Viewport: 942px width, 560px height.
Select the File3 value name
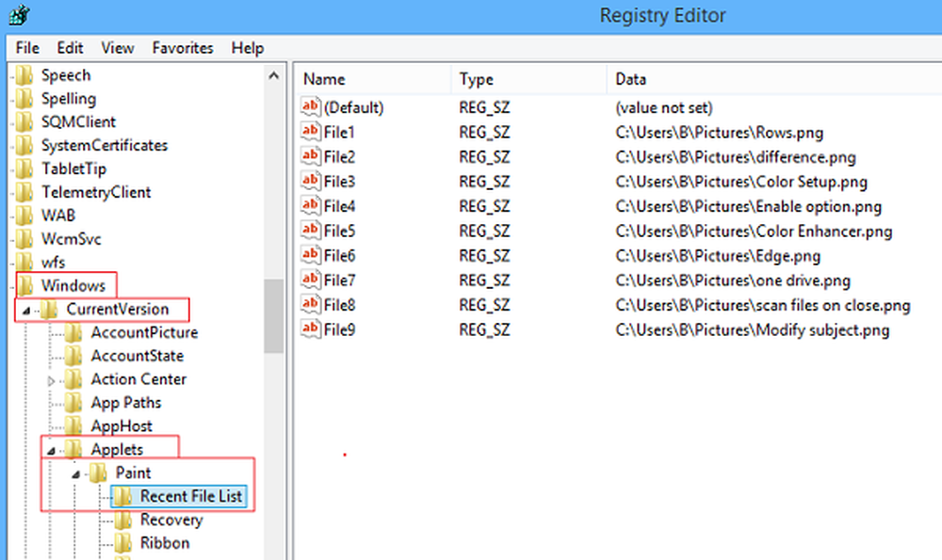339,182
